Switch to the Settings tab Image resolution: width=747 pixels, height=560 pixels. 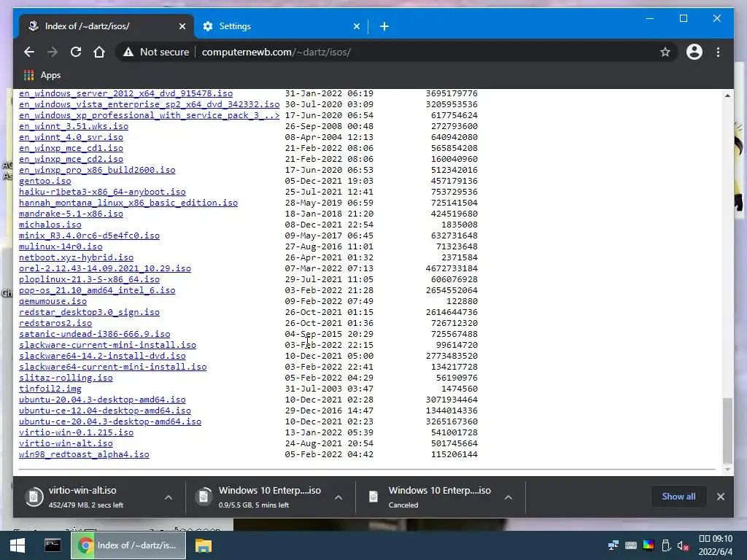pos(280,26)
